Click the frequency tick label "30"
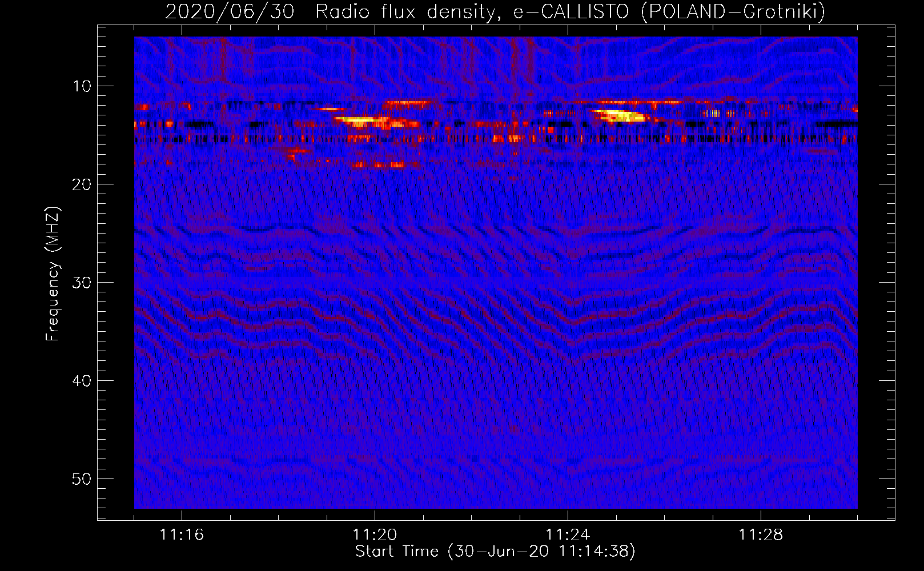The height and width of the screenshot is (571, 924). point(82,283)
